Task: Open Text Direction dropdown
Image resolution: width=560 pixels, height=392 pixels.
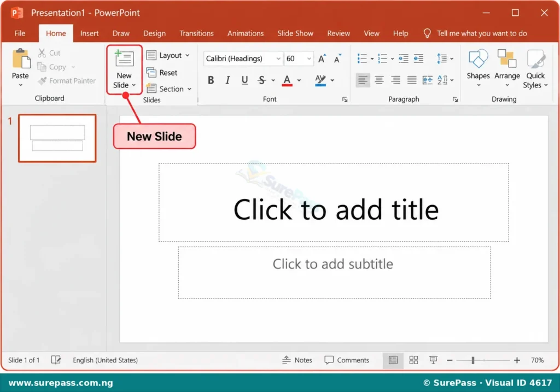Action: click(x=445, y=80)
